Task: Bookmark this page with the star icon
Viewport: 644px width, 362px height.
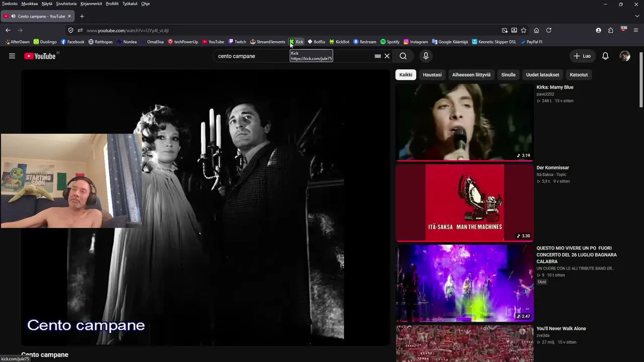Action: 524,30
